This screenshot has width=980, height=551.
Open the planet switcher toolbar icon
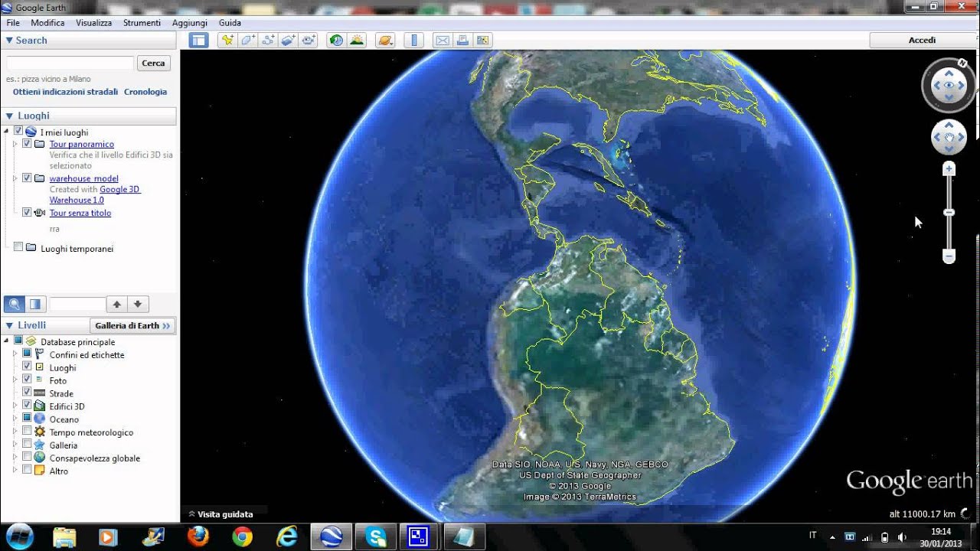tap(385, 41)
